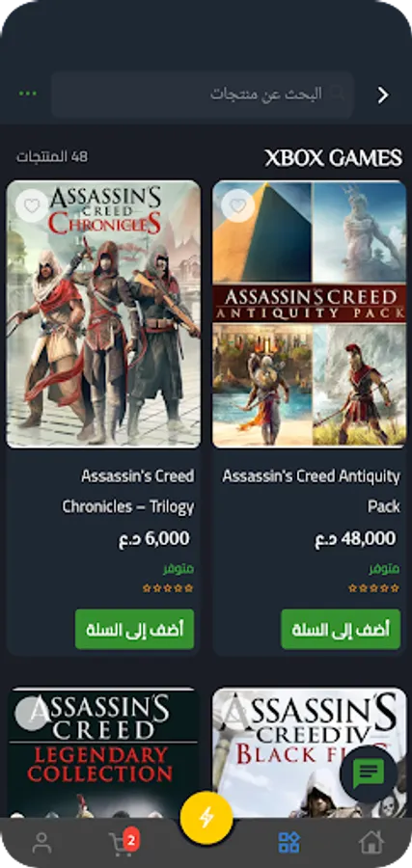The width and height of the screenshot is (412, 868).
Task: Tap the back arrow beside search bar
Action: point(383,95)
